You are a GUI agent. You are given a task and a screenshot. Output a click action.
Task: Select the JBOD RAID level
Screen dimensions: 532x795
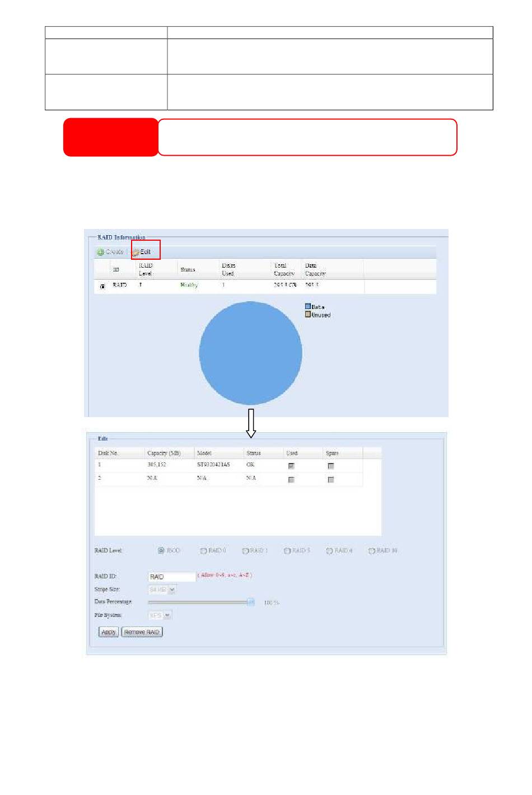tap(161, 551)
